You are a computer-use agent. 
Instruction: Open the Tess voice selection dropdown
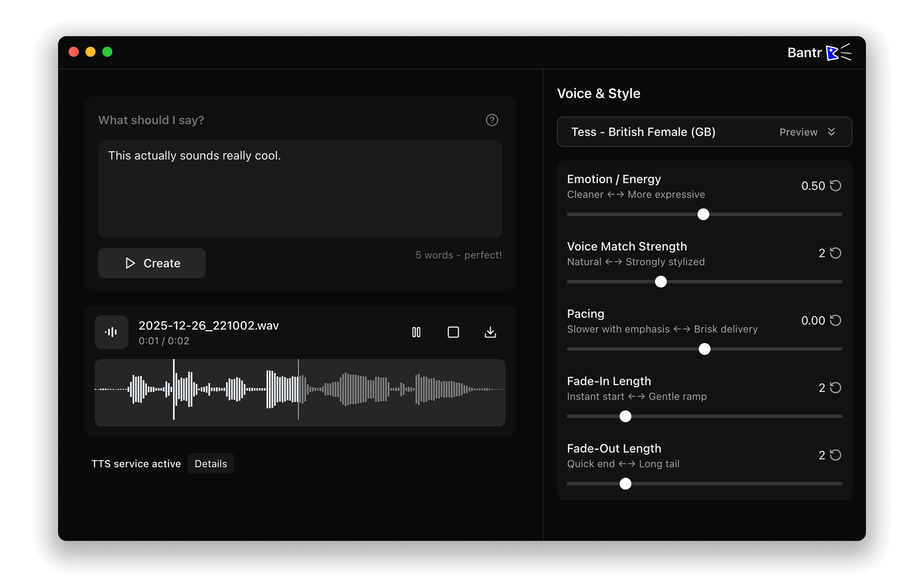pyautogui.click(x=644, y=132)
